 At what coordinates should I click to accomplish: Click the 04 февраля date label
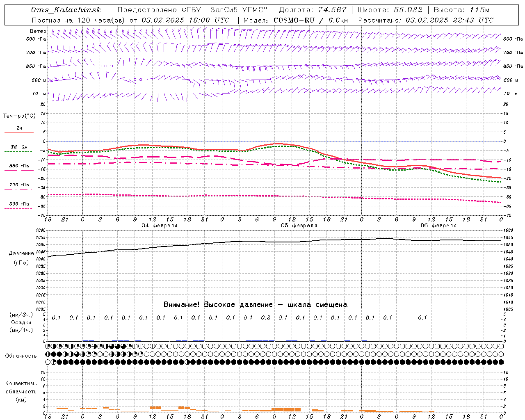click(x=160, y=226)
